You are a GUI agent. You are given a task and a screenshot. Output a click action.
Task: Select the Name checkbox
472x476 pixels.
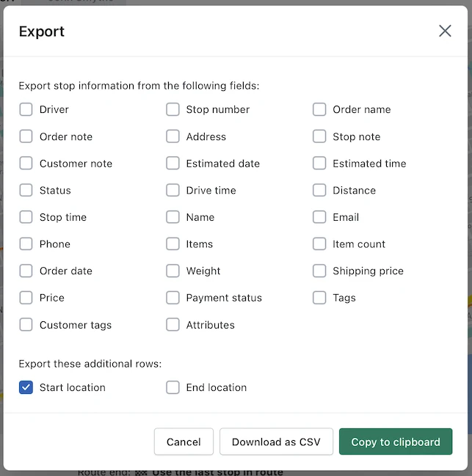click(x=173, y=217)
